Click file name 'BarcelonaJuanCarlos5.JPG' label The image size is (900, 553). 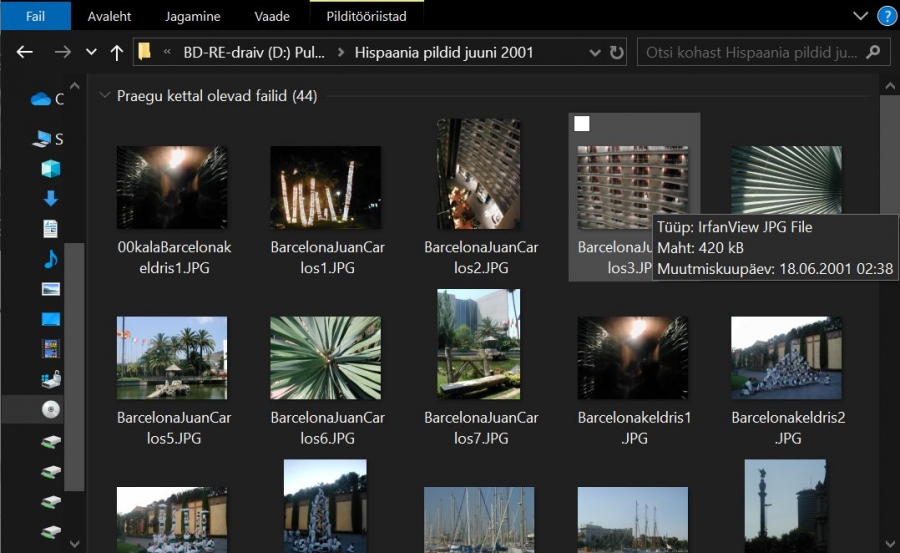[x=174, y=428]
